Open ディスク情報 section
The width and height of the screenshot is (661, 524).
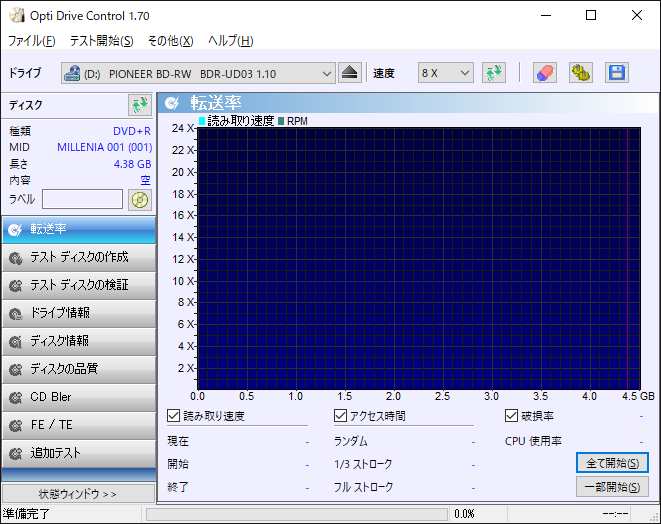click(x=79, y=341)
